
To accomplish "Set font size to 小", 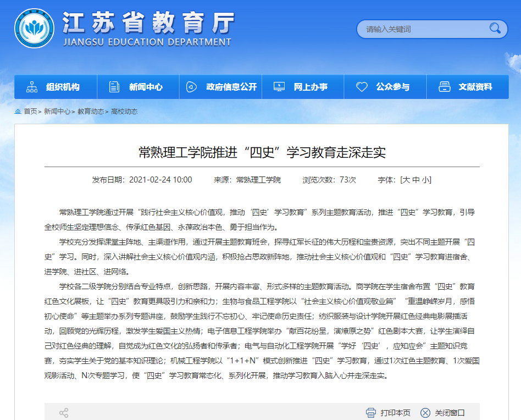I will click(x=425, y=180).
